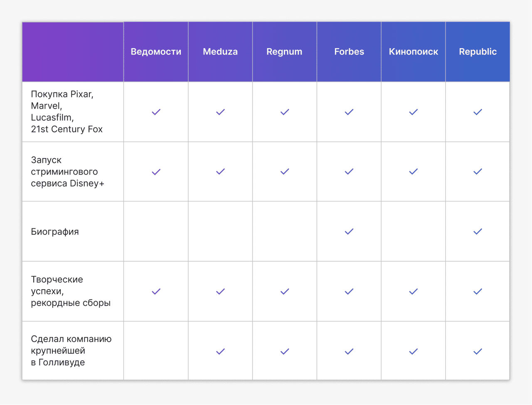
Task: Select row label Запуск стримингового сервиса Disney+
Action: pos(67,172)
